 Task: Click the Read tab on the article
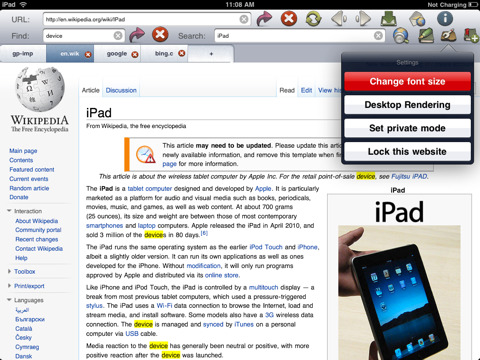point(287,90)
